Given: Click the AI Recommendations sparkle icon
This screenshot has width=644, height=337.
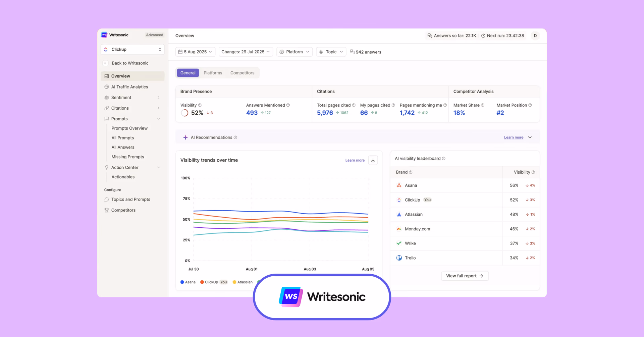Looking at the screenshot, I should 185,137.
